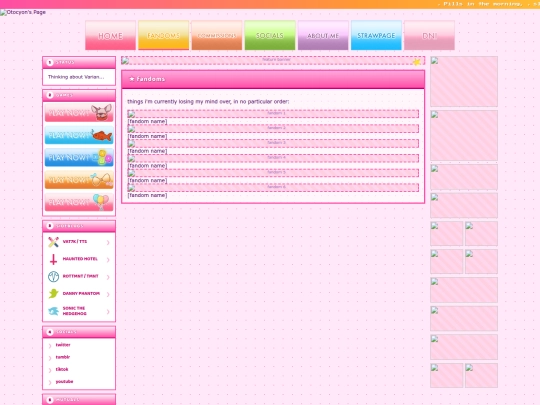Click the chevron arrow on the ROTTMNT row
The height and width of the screenshot is (405, 540).
[x=108, y=277]
